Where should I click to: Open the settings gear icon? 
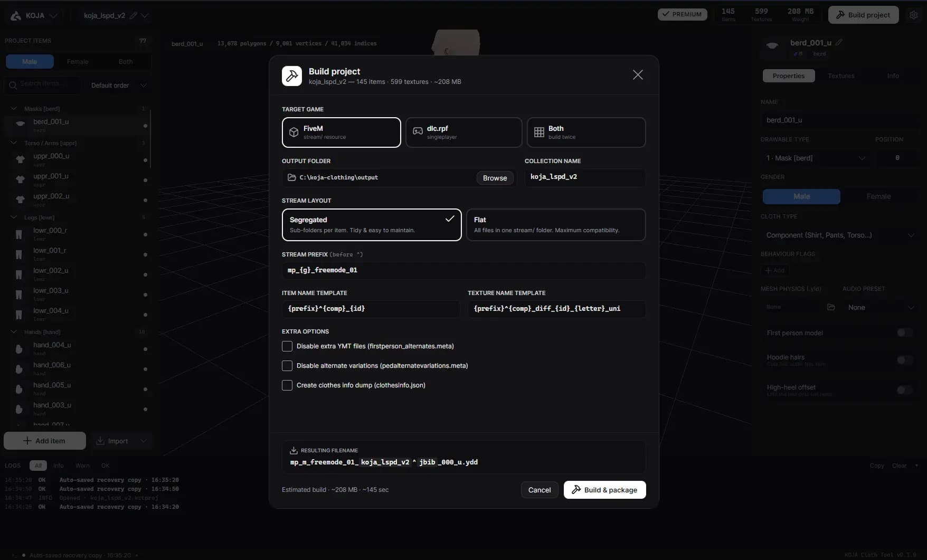point(914,15)
